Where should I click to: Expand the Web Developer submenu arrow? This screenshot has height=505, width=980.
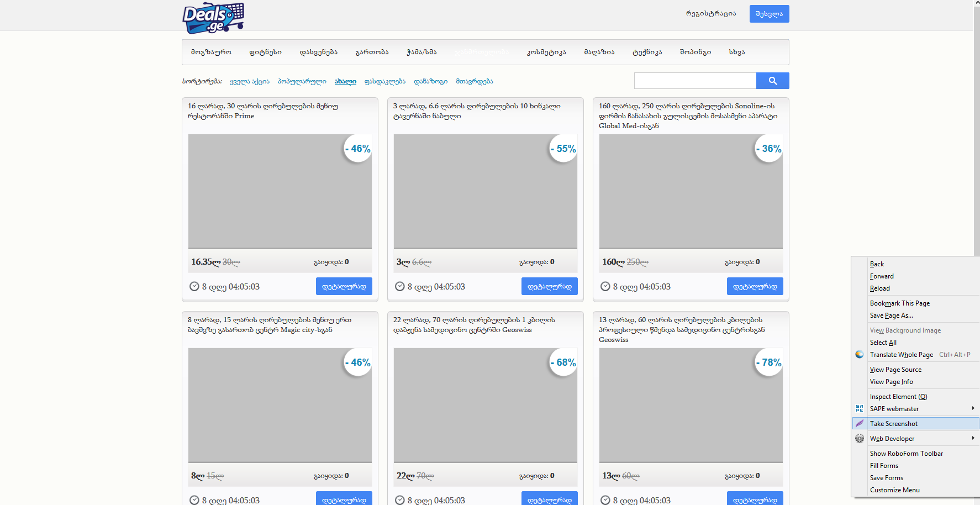pyautogui.click(x=973, y=438)
